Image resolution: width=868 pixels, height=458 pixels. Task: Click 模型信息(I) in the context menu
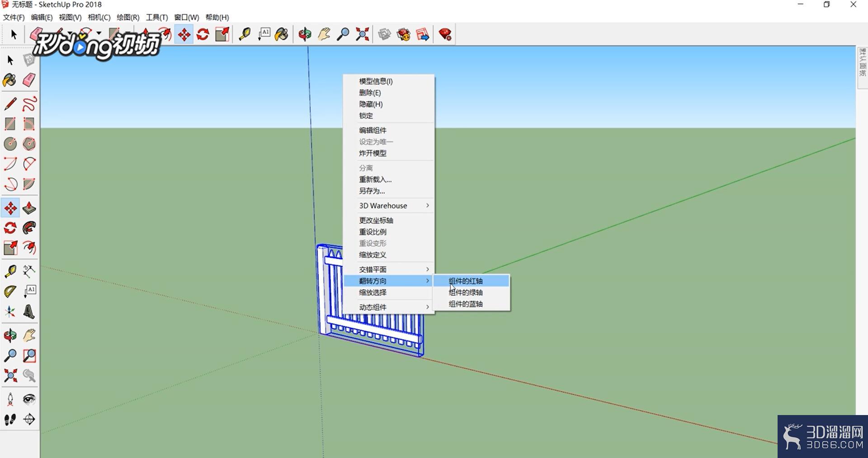coord(389,81)
